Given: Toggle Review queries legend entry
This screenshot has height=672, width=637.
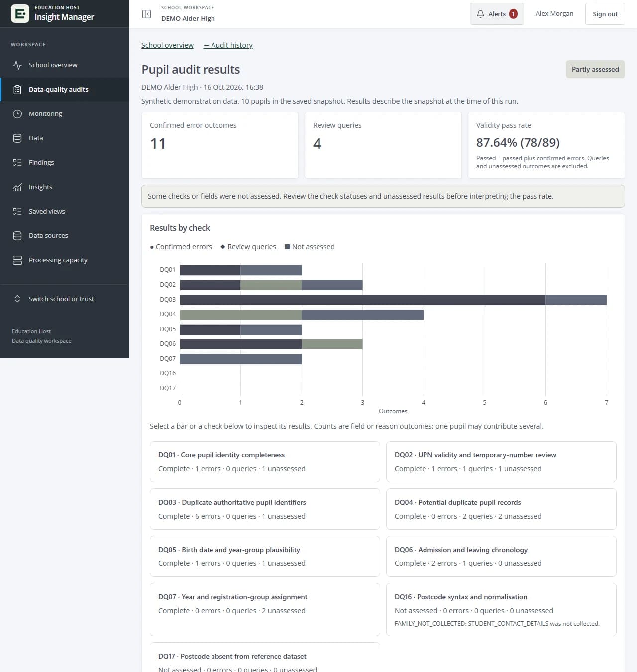Looking at the screenshot, I should click(x=248, y=247).
